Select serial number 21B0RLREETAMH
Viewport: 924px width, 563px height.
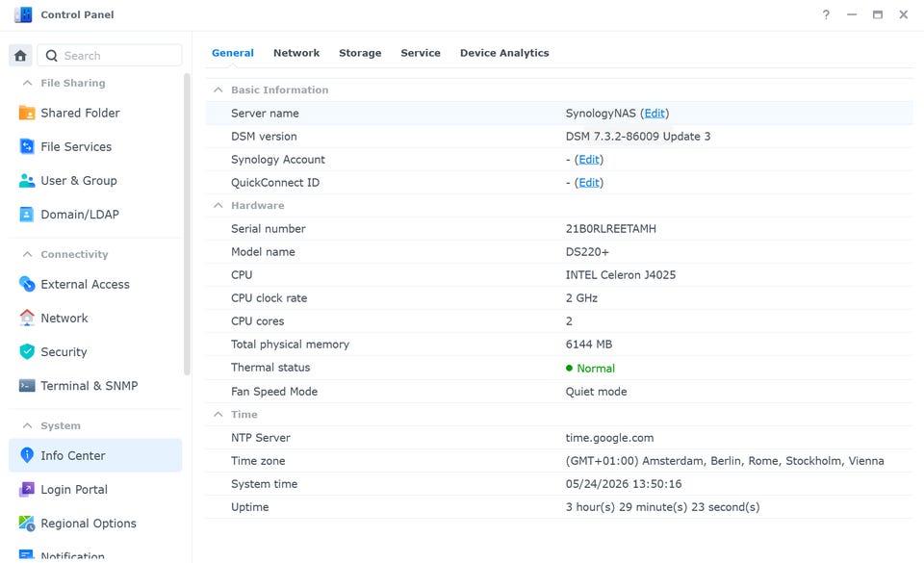pos(611,228)
